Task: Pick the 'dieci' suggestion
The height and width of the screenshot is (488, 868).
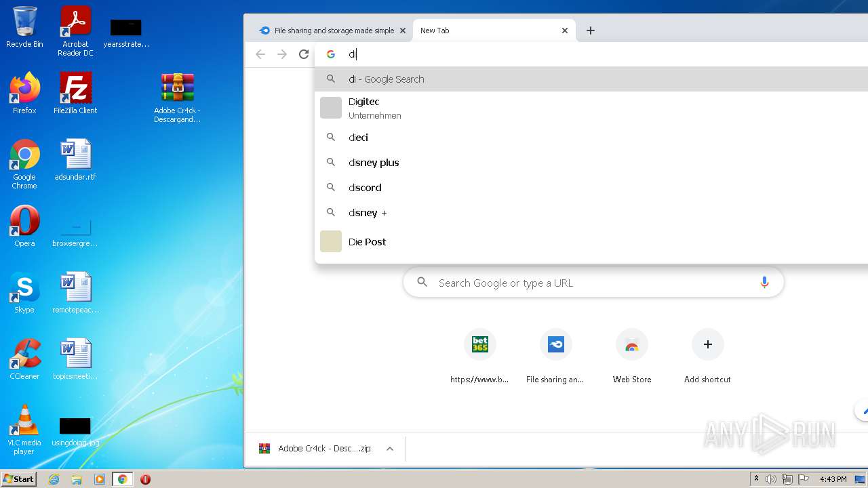Action: 591,137
